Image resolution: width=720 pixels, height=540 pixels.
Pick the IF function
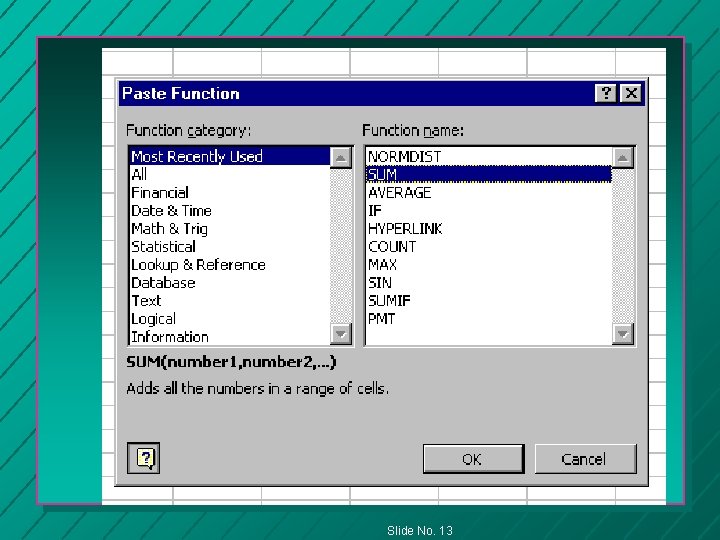click(x=489, y=211)
